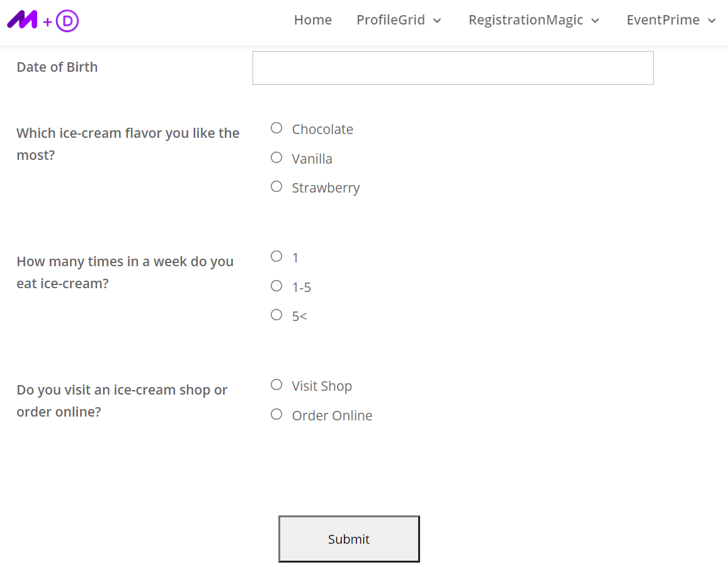Click the EventPrime menu label

point(663,20)
